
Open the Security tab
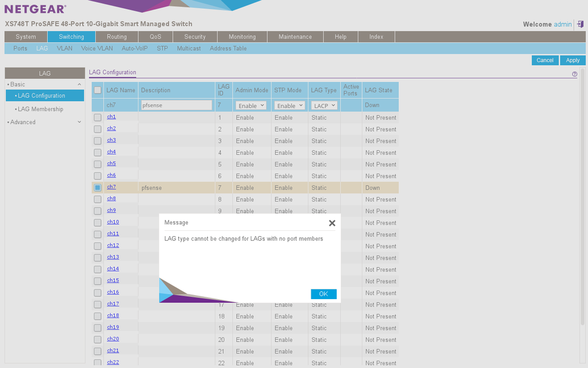195,37
